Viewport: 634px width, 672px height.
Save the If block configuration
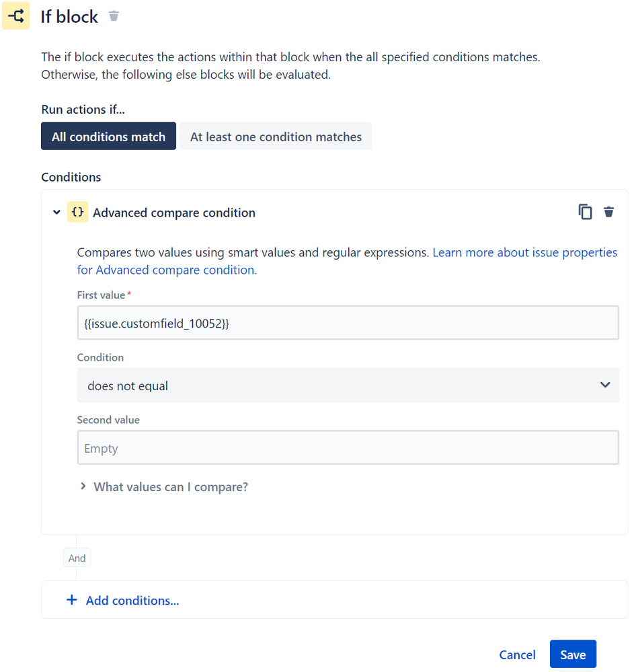(573, 654)
